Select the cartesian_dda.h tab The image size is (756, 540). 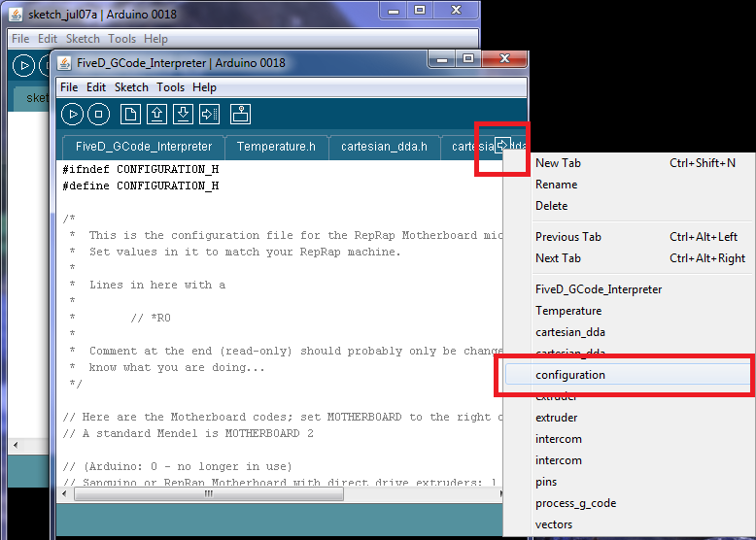pos(384,147)
